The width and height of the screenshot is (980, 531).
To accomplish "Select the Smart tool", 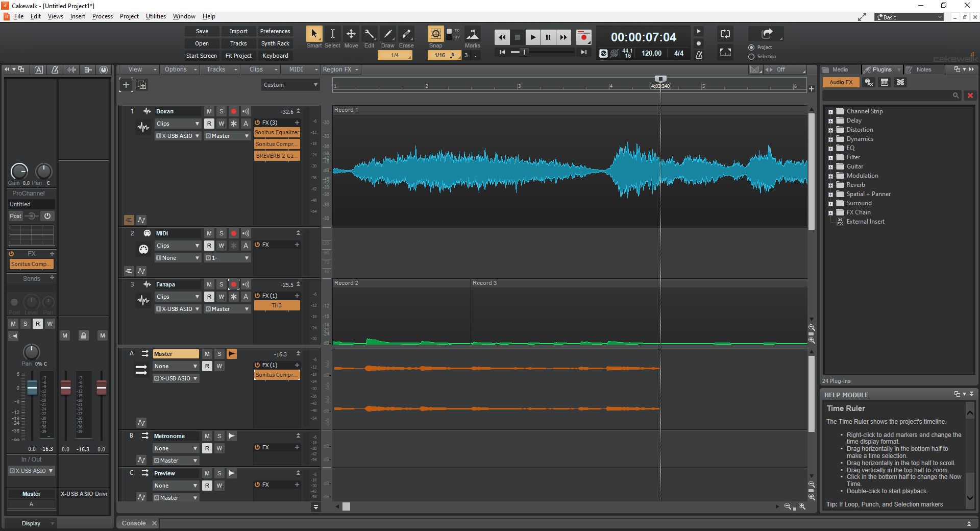I will 314,34.
